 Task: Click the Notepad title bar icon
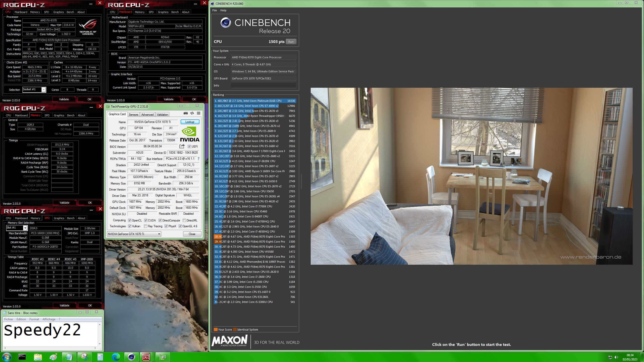(x=5, y=313)
